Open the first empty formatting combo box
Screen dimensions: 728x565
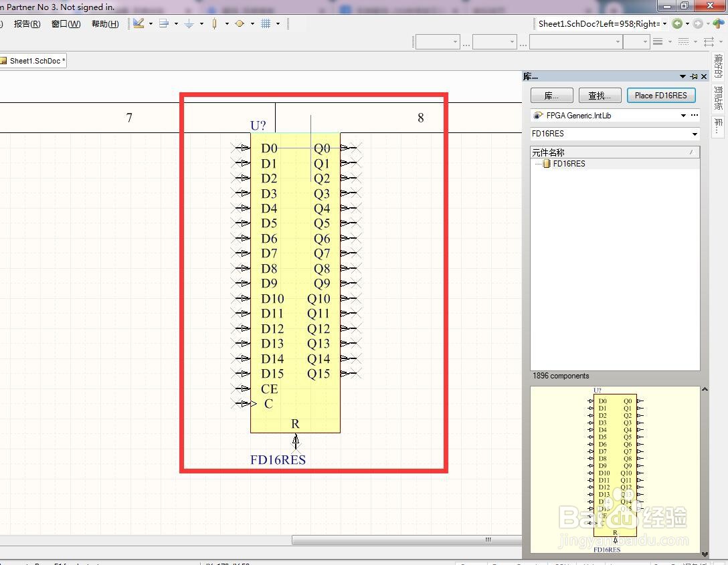pyautogui.click(x=438, y=41)
